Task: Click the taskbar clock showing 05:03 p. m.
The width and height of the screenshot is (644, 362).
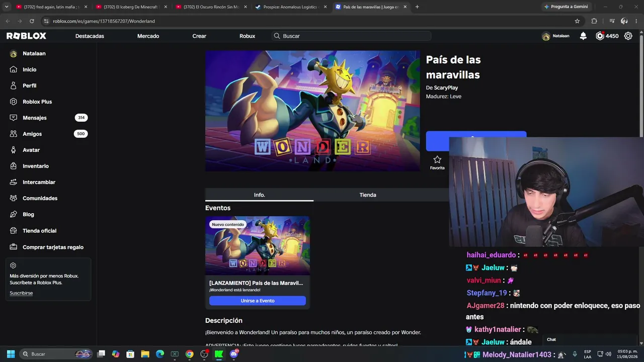Action: click(x=627, y=354)
